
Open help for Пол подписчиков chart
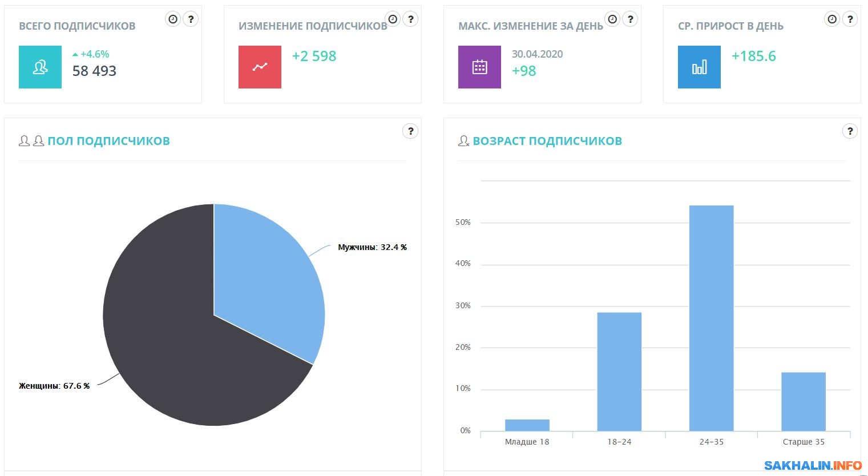click(410, 131)
